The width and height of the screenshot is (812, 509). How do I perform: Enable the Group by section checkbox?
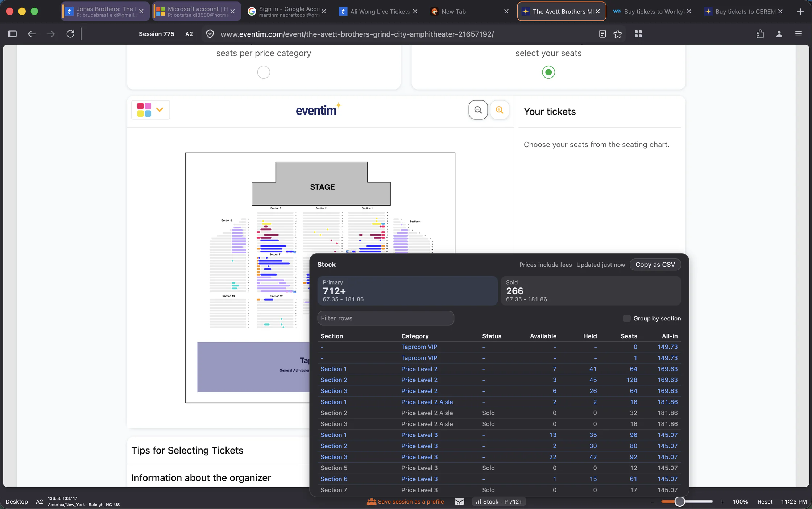click(627, 318)
